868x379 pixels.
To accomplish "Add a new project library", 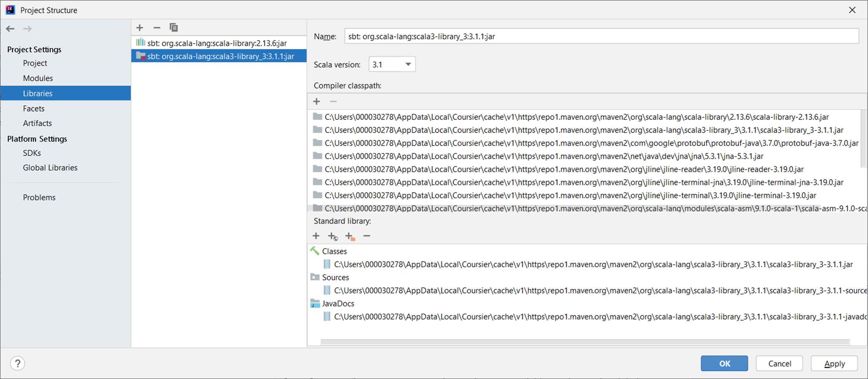I will point(140,28).
